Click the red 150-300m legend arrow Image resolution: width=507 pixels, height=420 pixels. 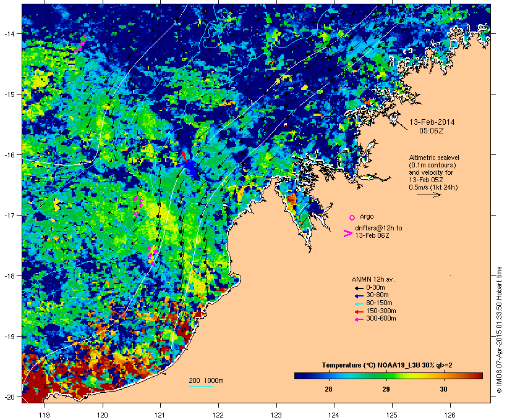click(x=359, y=312)
